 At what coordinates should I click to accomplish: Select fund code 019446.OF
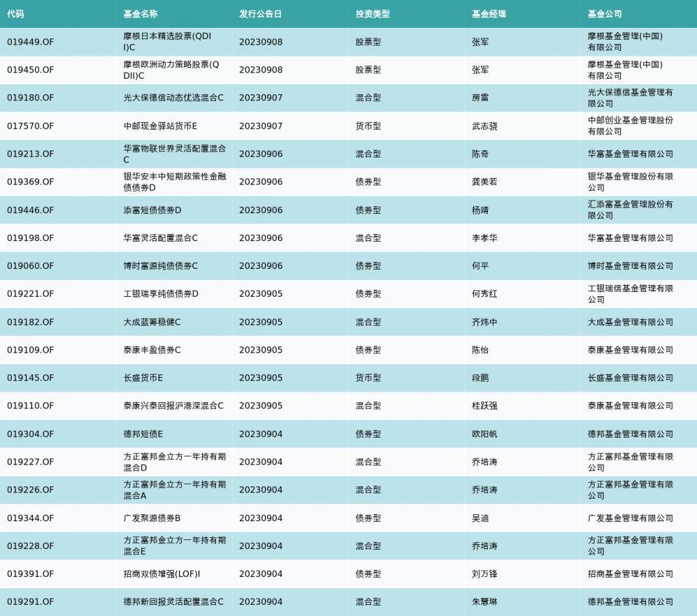click(30, 210)
